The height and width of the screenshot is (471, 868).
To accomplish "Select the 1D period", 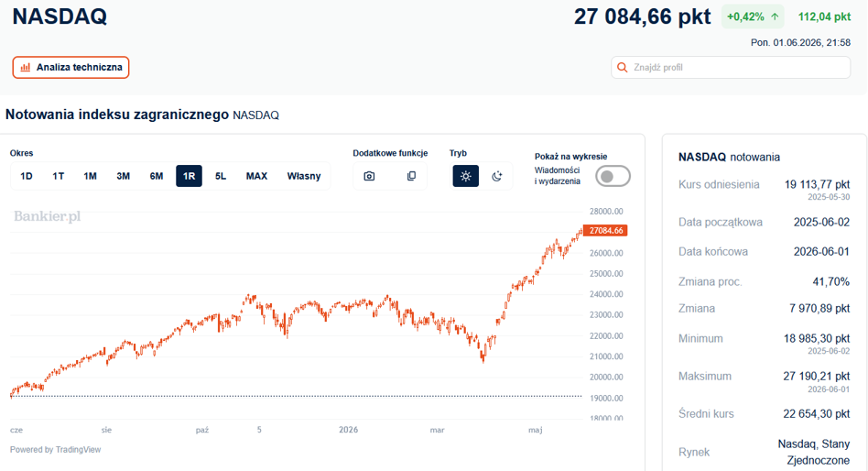I will (x=26, y=176).
